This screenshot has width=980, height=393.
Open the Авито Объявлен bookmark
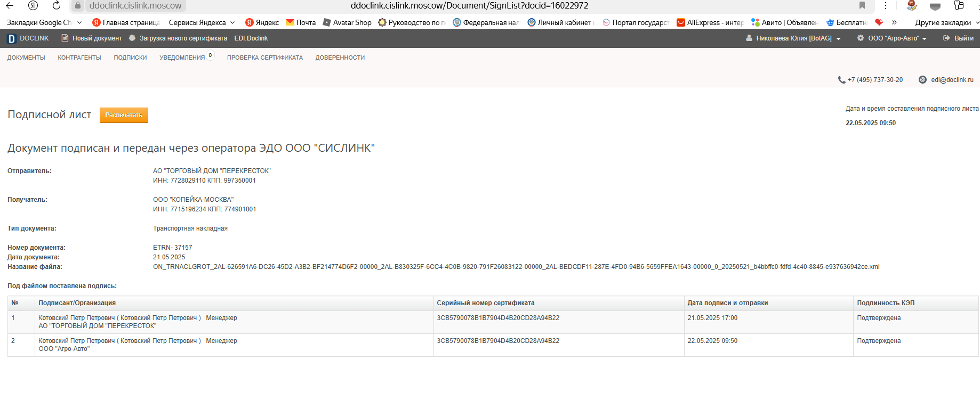(x=785, y=22)
